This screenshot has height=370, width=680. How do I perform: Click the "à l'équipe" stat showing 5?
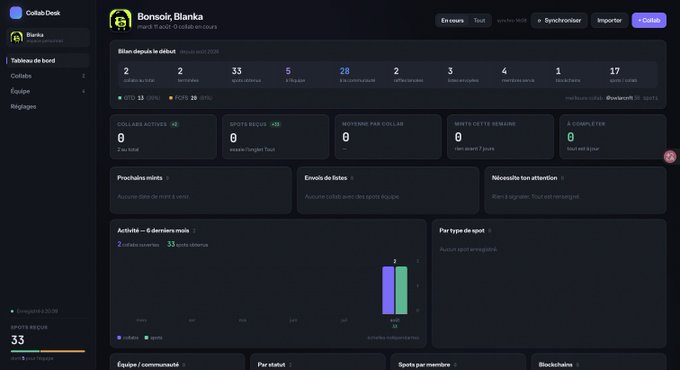(x=307, y=75)
